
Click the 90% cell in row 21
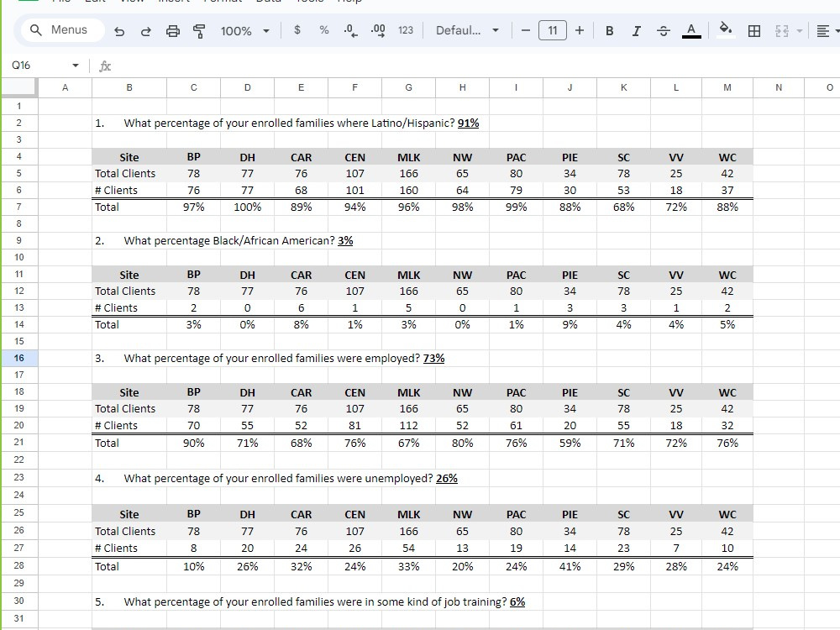193,443
